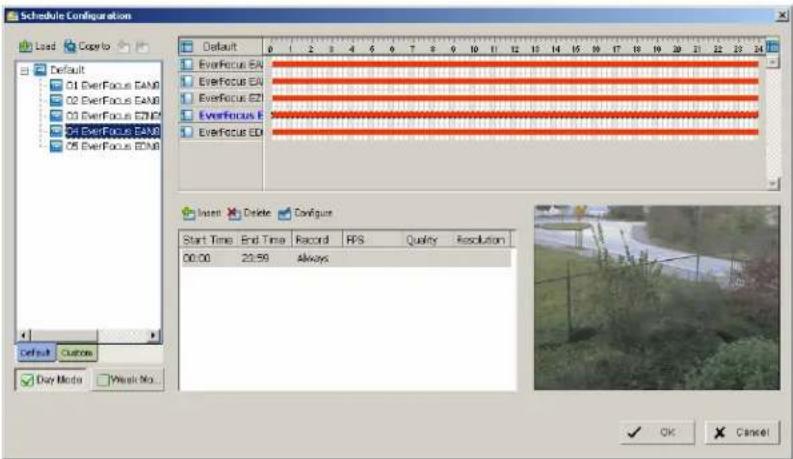Image resolution: width=793 pixels, height=459 pixels.
Task: Click hour 12 on the timeline ruler
Action: [514, 49]
